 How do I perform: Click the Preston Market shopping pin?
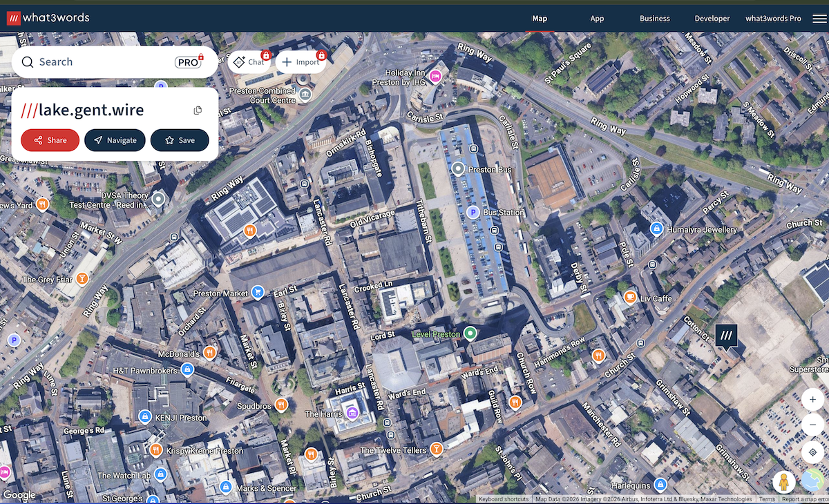tap(258, 293)
